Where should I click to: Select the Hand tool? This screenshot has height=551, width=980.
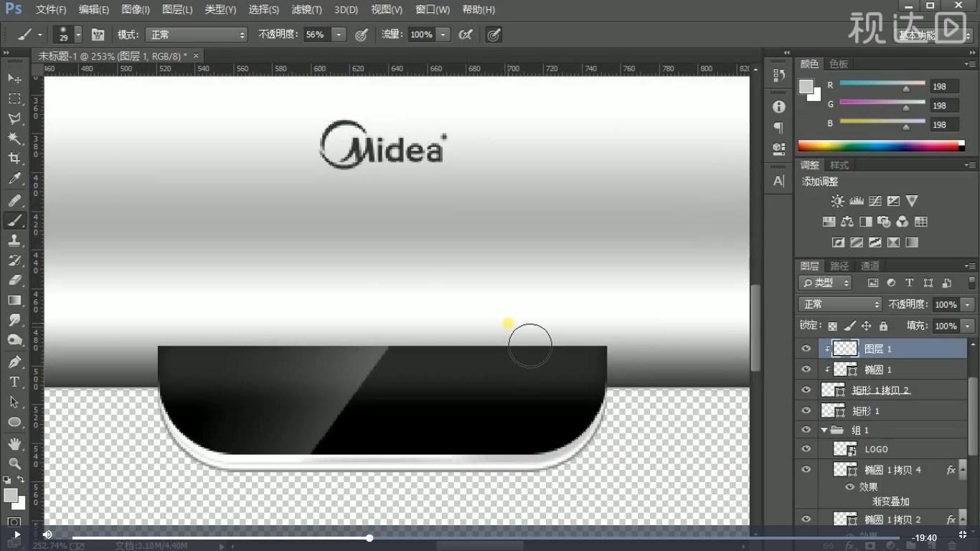tap(14, 445)
